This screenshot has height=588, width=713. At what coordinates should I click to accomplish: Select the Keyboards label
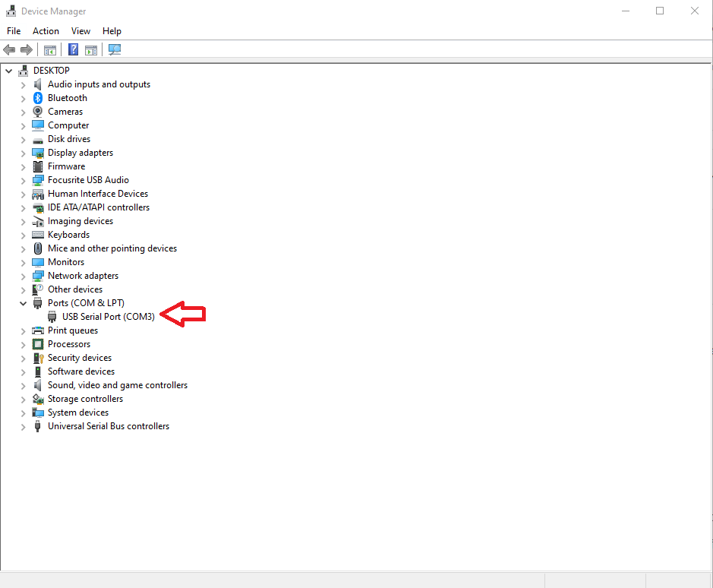point(68,235)
